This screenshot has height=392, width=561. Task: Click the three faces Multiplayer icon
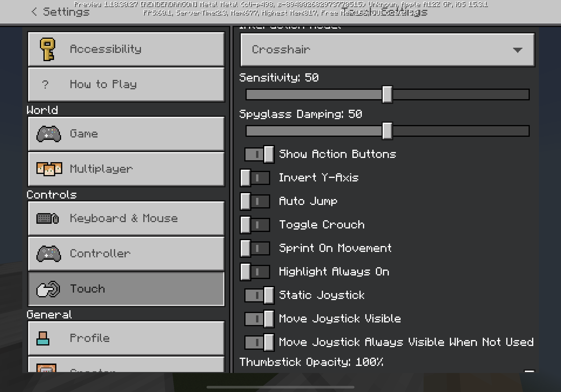coord(49,169)
